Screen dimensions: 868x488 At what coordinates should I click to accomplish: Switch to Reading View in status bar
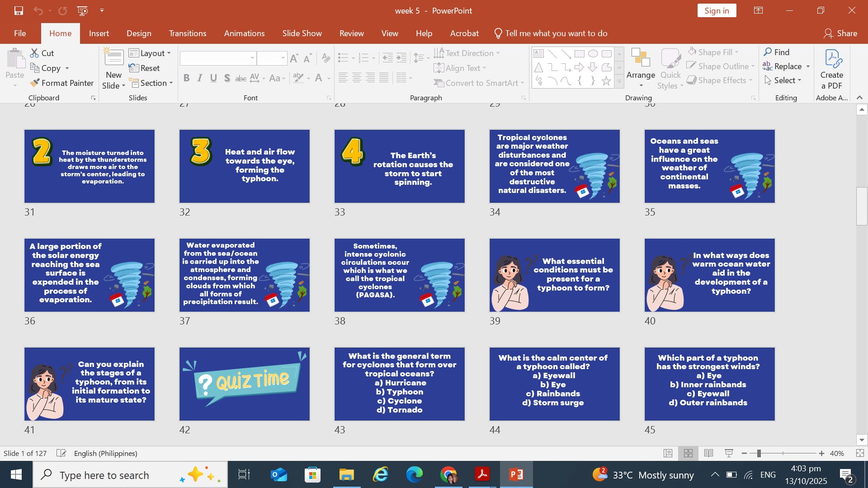(x=708, y=453)
